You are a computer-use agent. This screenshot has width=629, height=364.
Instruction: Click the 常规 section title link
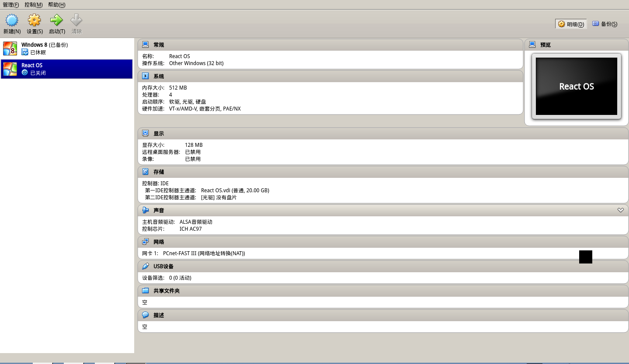[x=159, y=45]
